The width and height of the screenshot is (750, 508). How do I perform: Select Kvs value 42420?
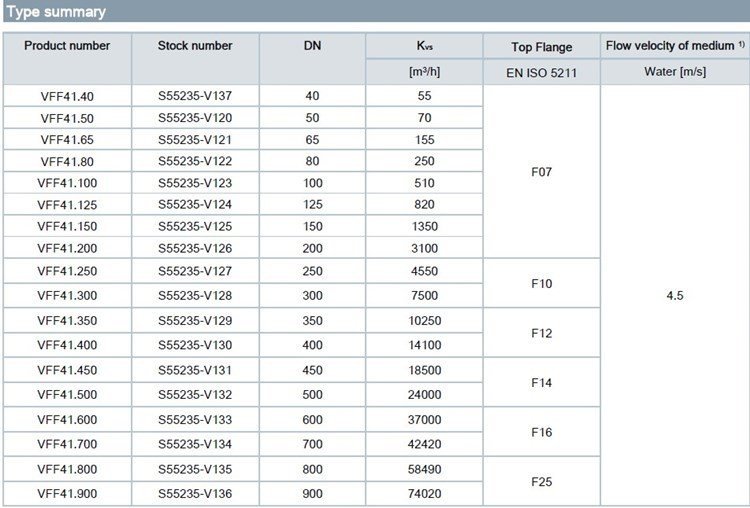point(424,444)
